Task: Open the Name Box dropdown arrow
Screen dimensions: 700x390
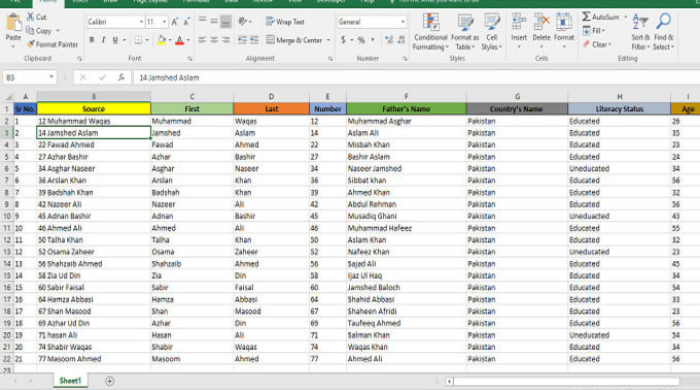Action: tap(51, 77)
